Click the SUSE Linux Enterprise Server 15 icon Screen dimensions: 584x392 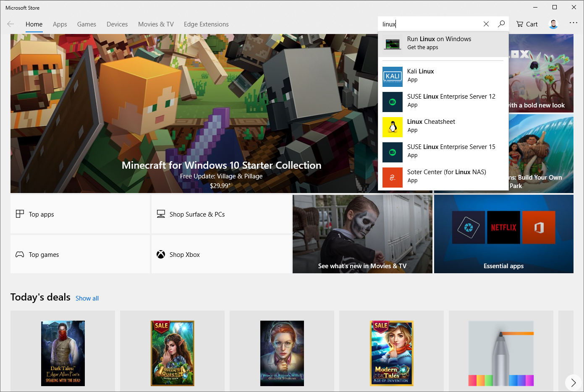393,152
